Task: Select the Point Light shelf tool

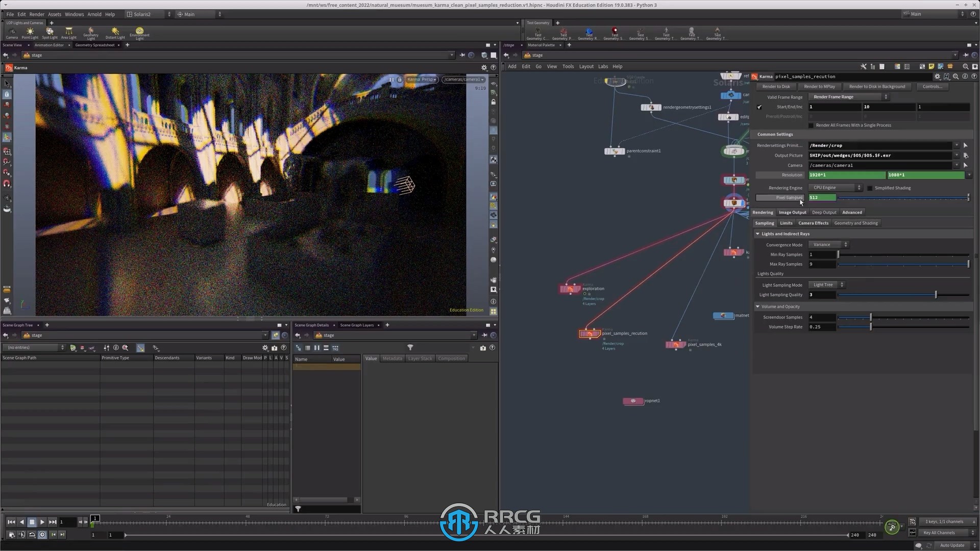Action: pyautogui.click(x=30, y=33)
